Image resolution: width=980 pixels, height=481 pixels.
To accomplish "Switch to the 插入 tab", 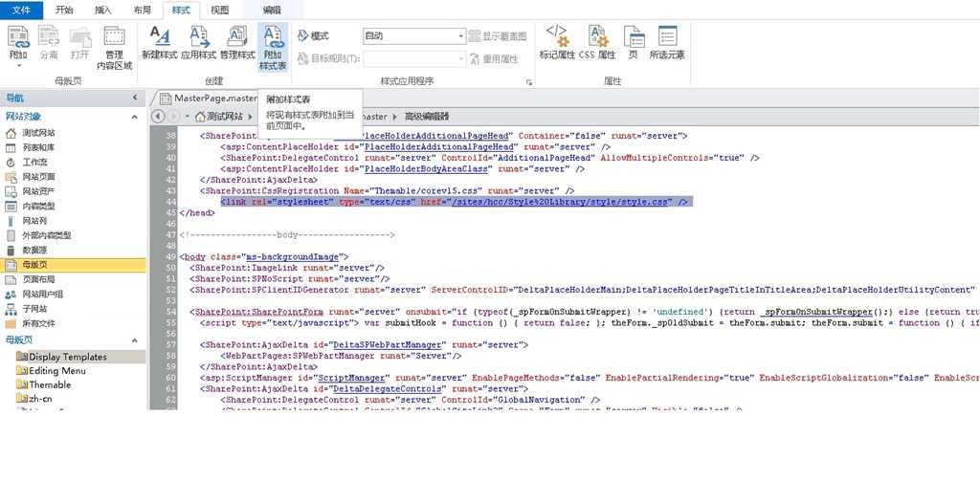I will (x=103, y=10).
